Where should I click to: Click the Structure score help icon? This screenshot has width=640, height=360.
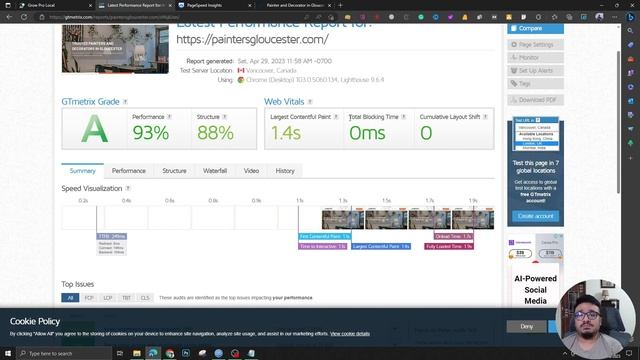coord(224,117)
